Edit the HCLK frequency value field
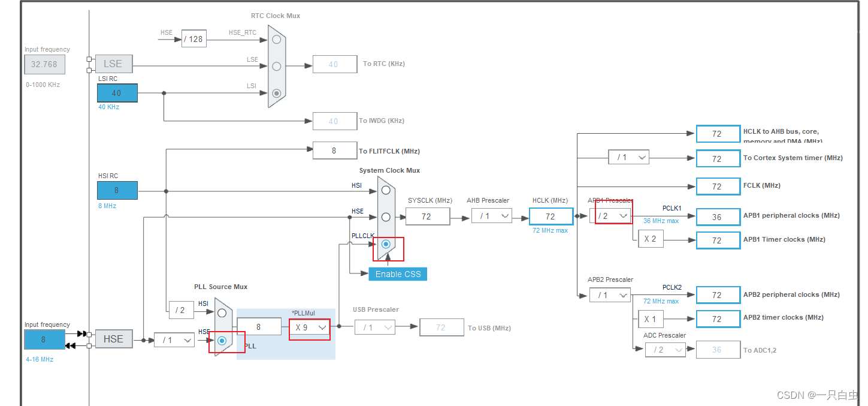 tap(551, 216)
